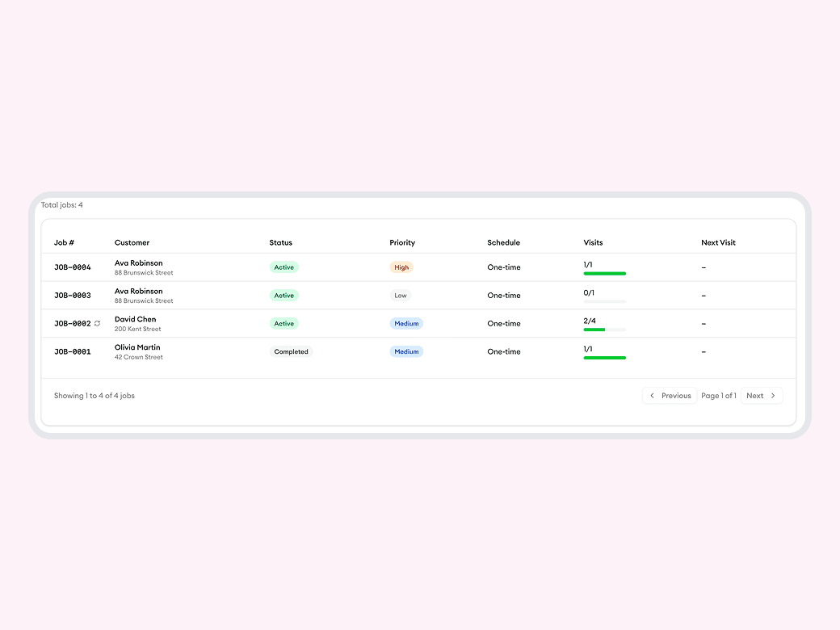Image resolution: width=840 pixels, height=630 pixels.
Task: Click the Medium priority badge for David Chen's job
Action: pos(406,323)
